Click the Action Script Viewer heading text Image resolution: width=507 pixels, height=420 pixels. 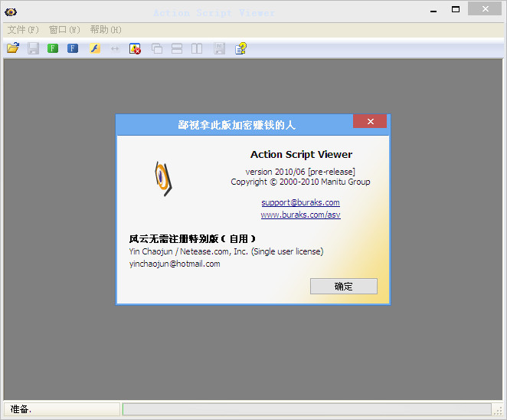(301, 155)
